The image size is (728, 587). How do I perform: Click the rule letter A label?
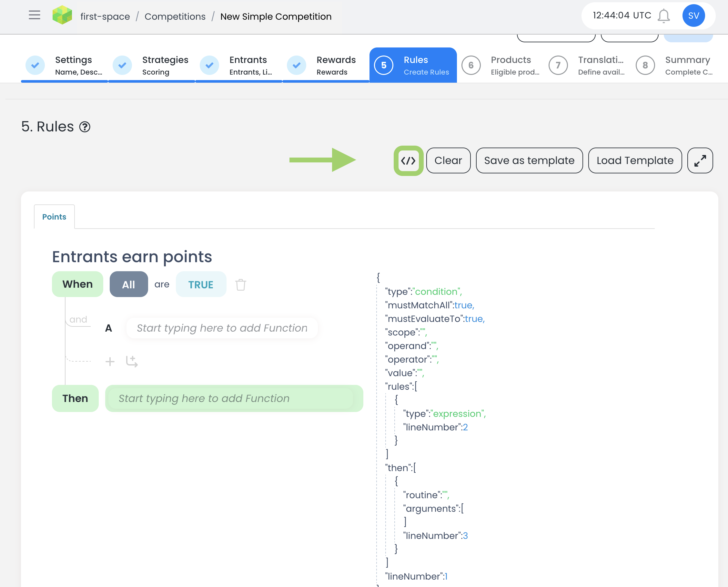point(108,328)
